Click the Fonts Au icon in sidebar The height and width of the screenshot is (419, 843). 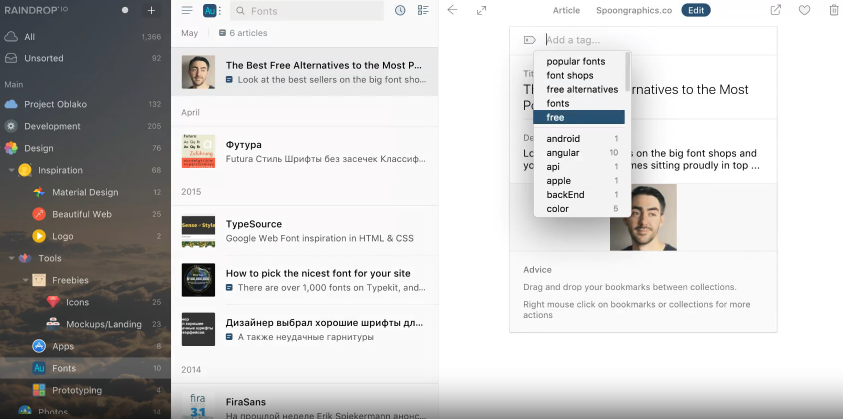coord(39,368)
